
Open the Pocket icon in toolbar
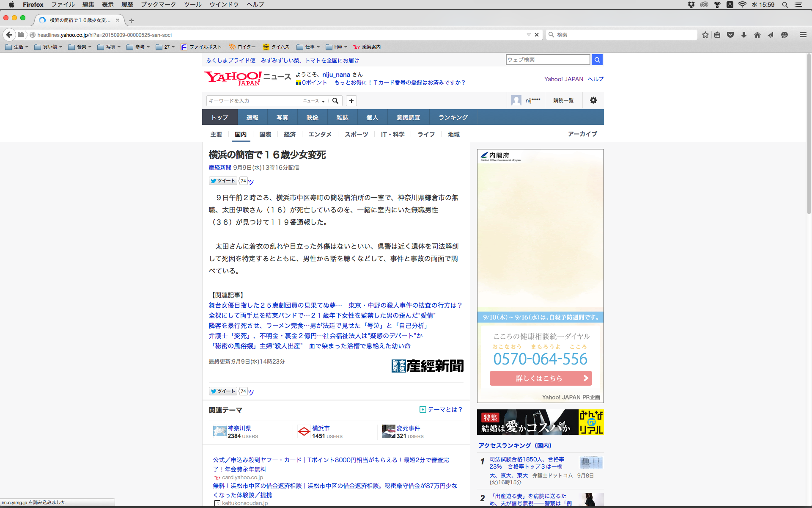tap(730, 35)
